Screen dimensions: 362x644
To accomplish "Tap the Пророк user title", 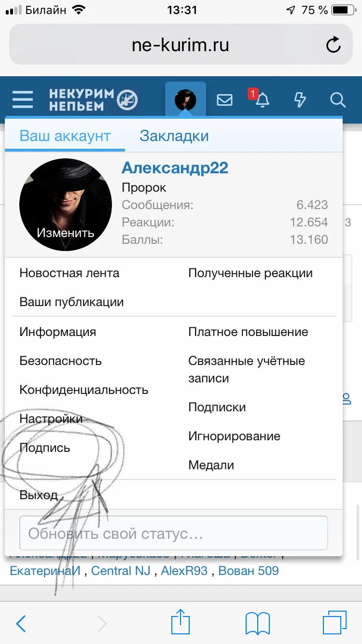I will point(144,188).
